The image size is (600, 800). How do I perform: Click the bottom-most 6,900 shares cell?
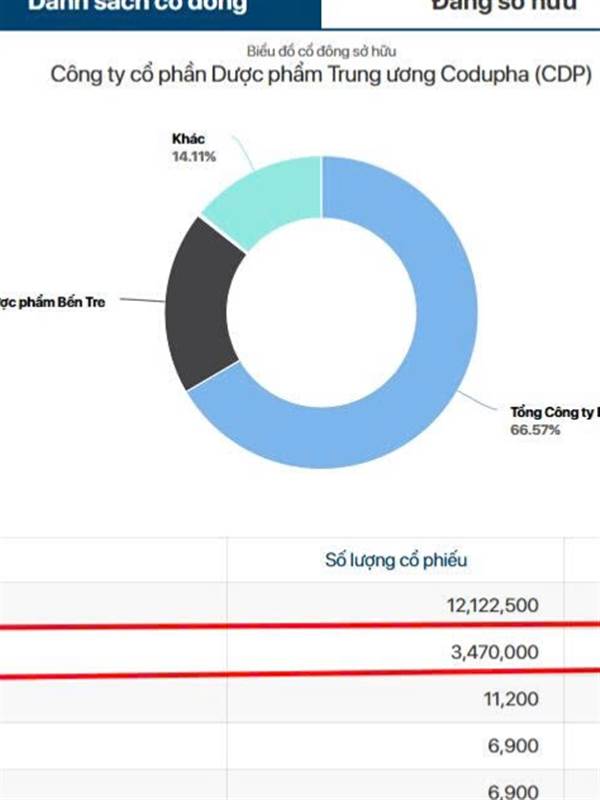[515, 790]
